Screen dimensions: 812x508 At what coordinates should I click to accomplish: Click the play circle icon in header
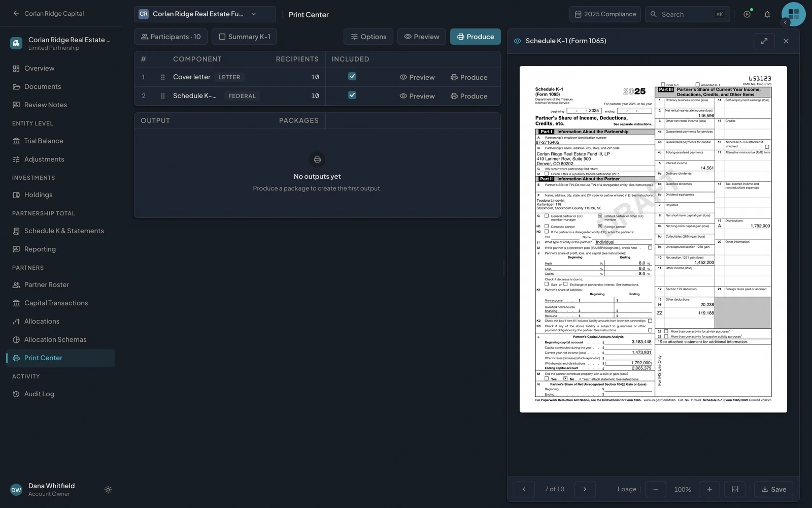(x=747, y=14)
